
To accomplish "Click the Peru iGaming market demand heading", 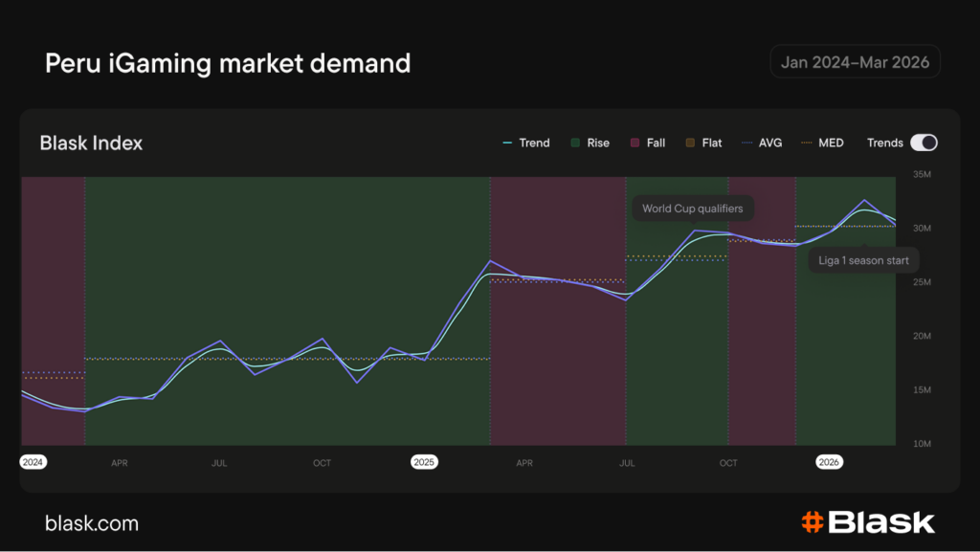I will 228,64.
